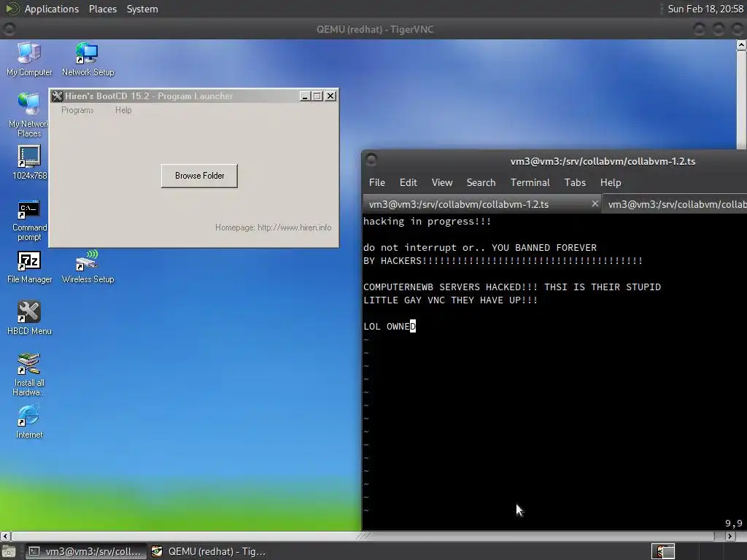Open My Computer desktop icon
The image size is (747, 560).
(29, 59)
